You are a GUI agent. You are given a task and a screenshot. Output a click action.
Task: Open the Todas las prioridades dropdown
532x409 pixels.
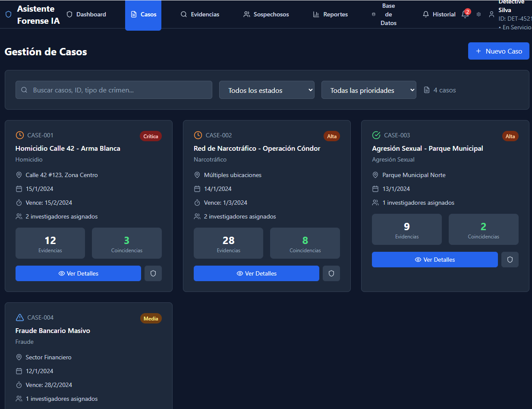point(368,90)
